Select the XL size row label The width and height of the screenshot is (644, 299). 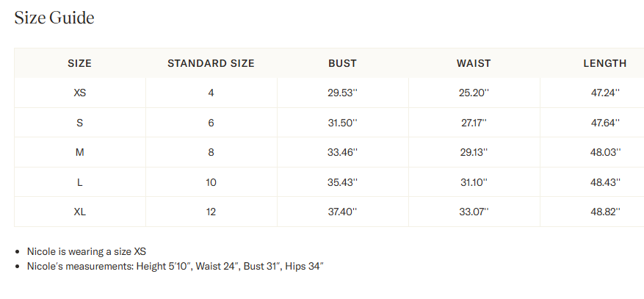pyautogui.click(x=79, y=212)
